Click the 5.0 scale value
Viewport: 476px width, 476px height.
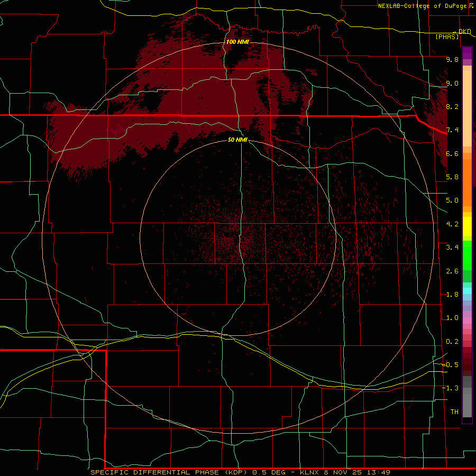point(452,200)
